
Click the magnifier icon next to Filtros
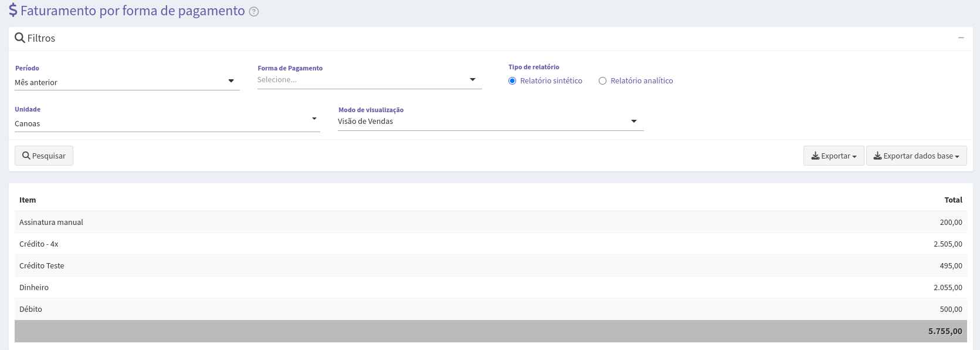click(20, 38)
